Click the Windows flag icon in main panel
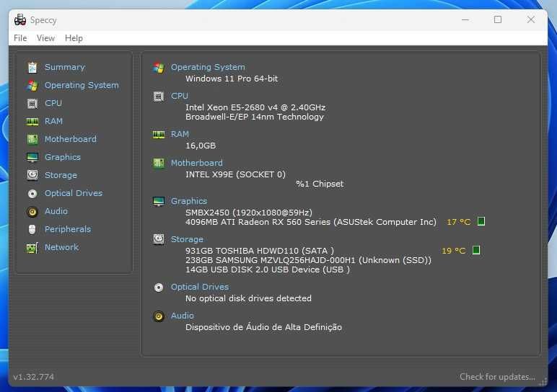Viewport: 557px width, 392px height. (159, 68)
